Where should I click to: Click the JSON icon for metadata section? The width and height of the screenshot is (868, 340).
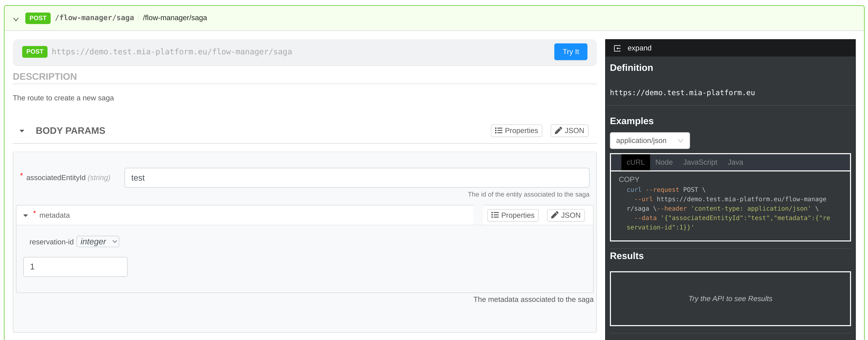[x=565, y=215]
